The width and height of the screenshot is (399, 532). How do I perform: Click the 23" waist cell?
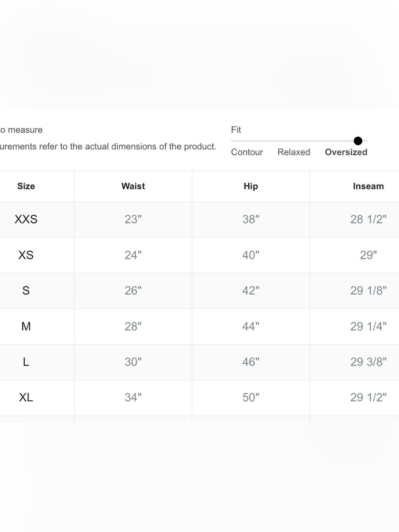(133, 219)
